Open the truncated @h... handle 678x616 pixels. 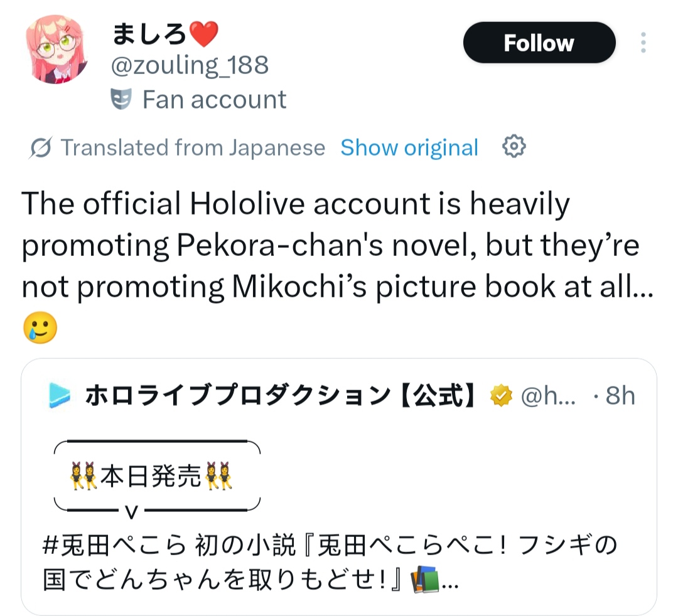(548, 395)
